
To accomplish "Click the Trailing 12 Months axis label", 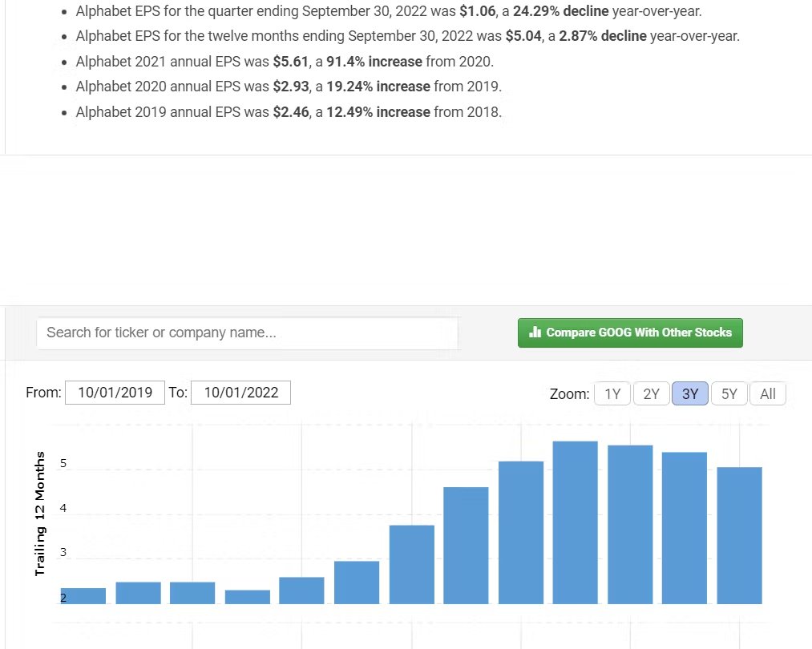I will (x=40, y=514).
